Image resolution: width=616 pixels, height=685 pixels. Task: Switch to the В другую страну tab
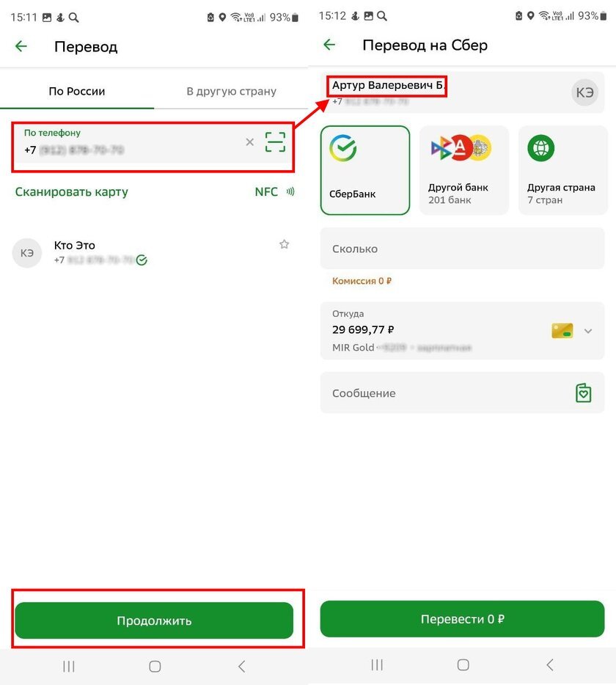pyautogui.click(x=230, y=92)
